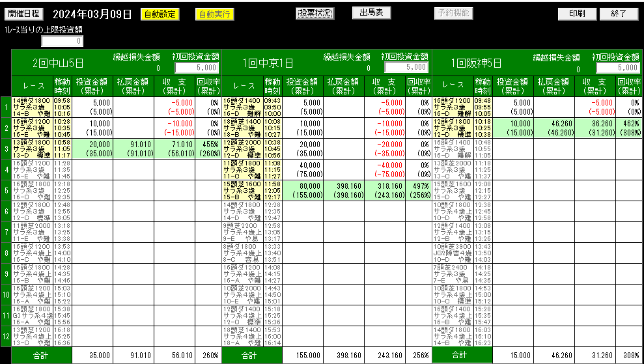Click the disabled 予約機能 button
Image resolution: width=644 pixels, height=364 pixels.
click(453, 13)
